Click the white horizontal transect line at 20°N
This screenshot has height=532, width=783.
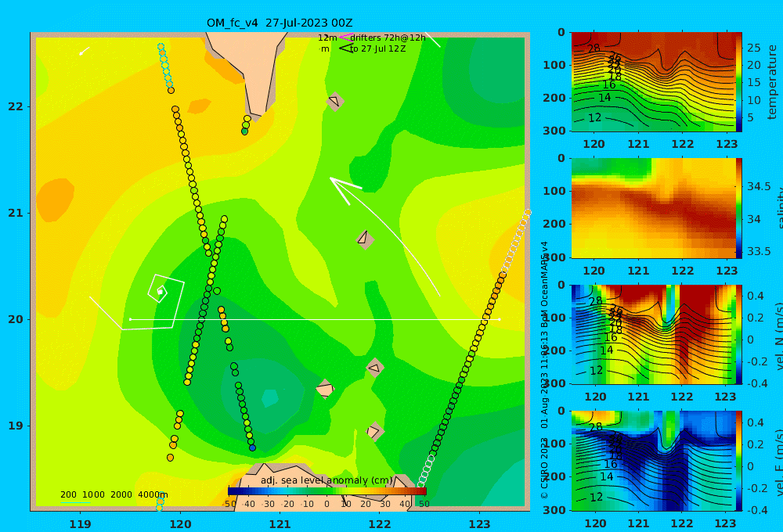pos(315,319)
